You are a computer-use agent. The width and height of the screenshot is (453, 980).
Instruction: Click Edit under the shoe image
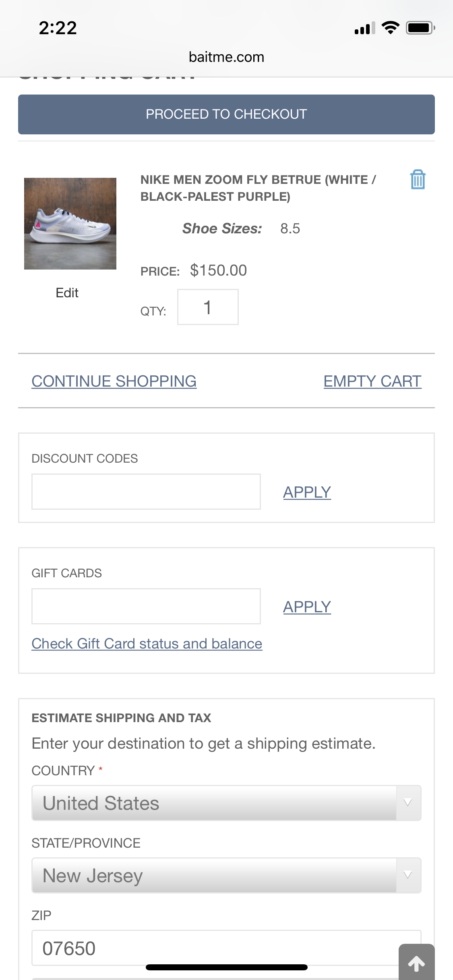(67, 293)
